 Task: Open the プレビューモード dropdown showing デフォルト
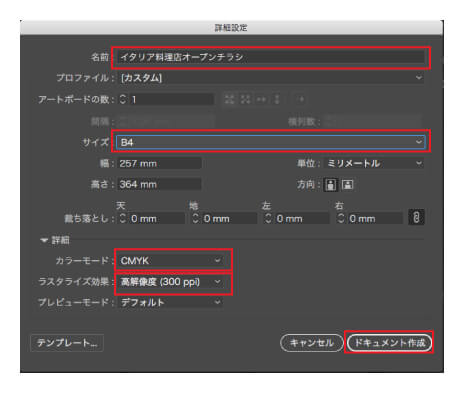[x=171, y=302]
